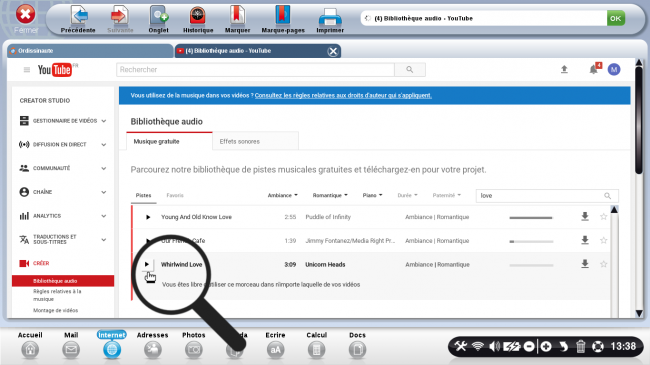Expand Gestionnaire de vidéos section
The height and width of the screenshot is (365, 650).
pos(63,121)
